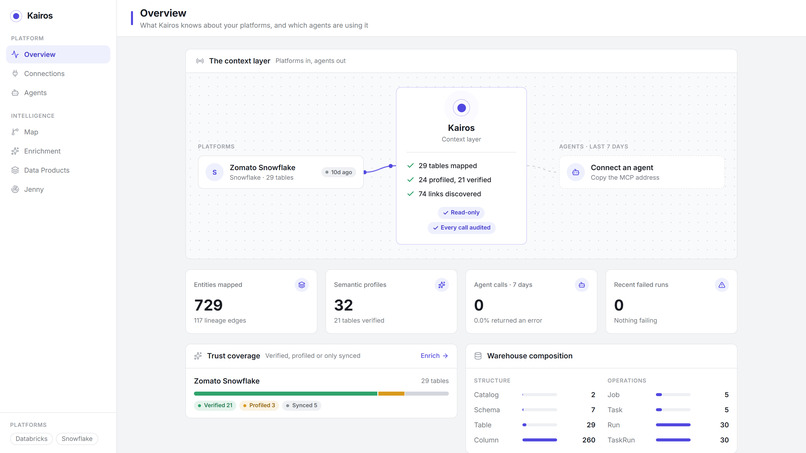Click '0.0% returned an error' text
806x453 pixels.
(508, 320)
